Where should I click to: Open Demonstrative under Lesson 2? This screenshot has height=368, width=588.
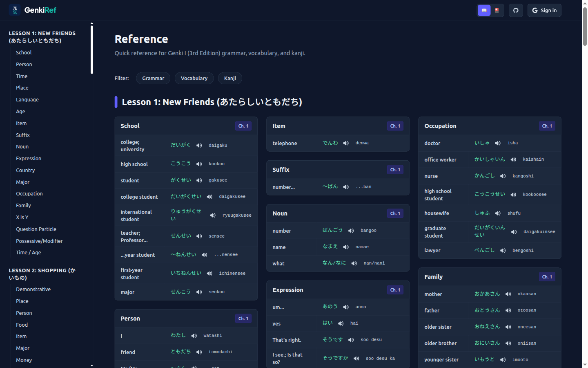point(33,289)
